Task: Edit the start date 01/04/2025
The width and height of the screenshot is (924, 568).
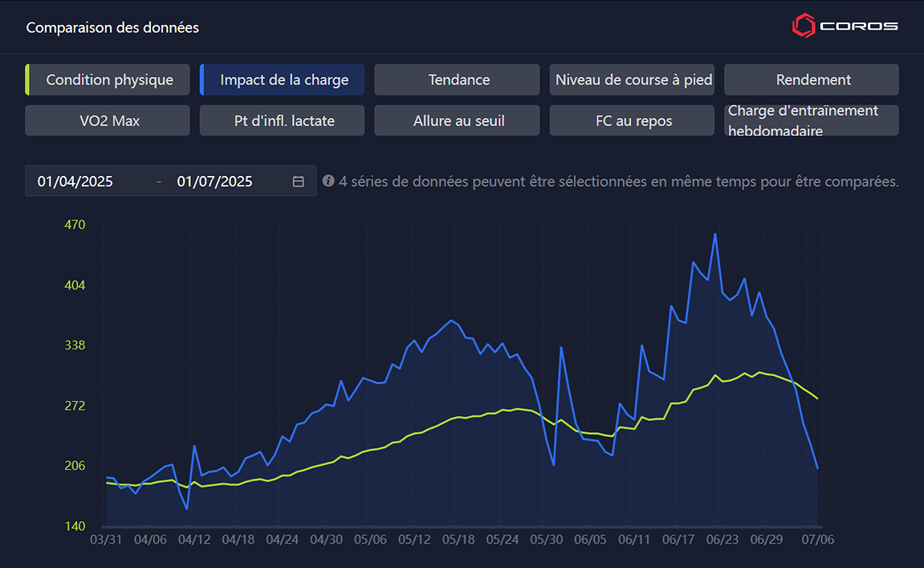Action: (75, 182)
